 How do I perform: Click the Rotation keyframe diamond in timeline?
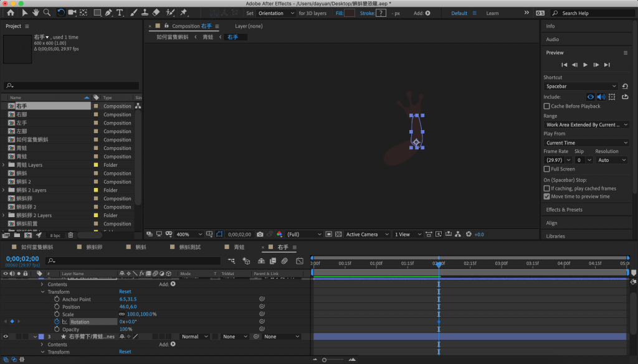click(439, 322)
